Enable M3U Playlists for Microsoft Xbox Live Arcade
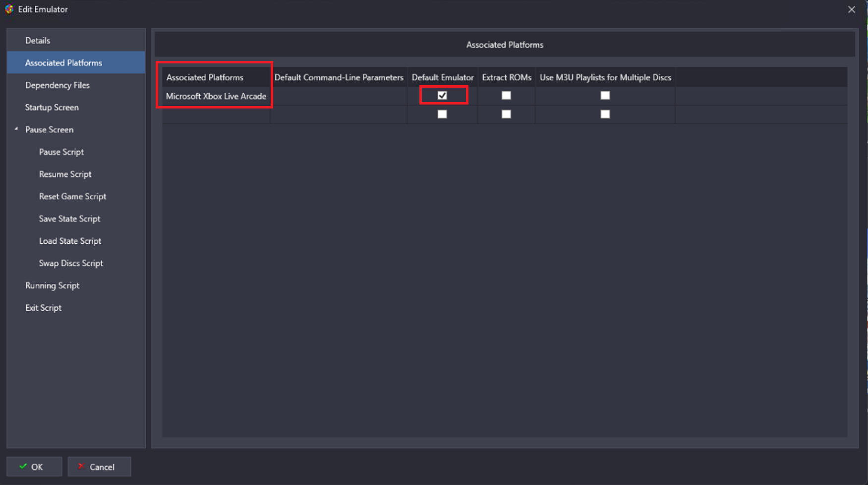This screenshot has width=868, height=485. (605, 95)
